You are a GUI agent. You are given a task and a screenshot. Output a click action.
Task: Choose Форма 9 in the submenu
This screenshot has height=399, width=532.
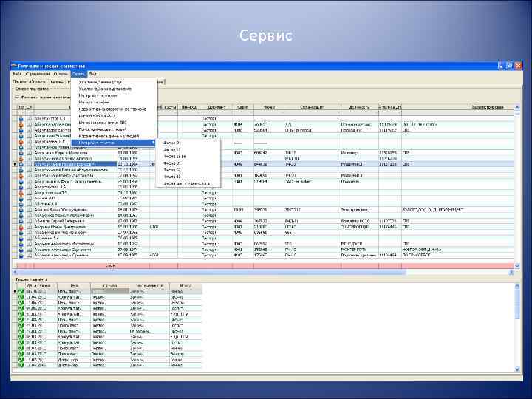(x=171, y=143)
